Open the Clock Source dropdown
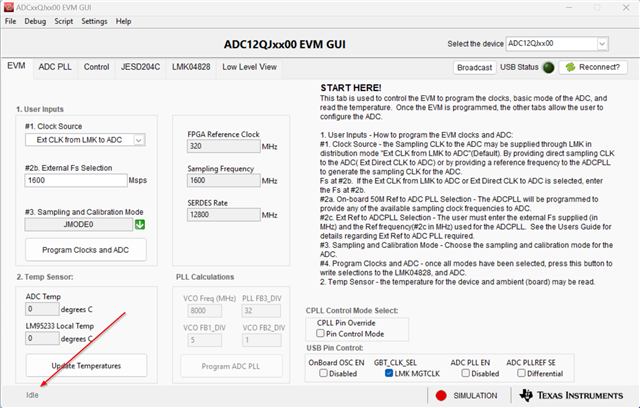The height and width of the screenshot is (408, 640). [x=85, y=140]
